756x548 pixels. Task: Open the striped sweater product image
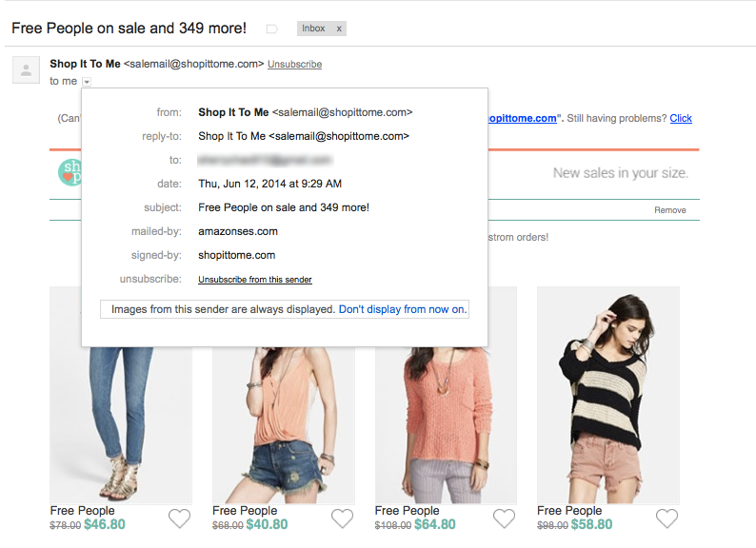[608, 396]
